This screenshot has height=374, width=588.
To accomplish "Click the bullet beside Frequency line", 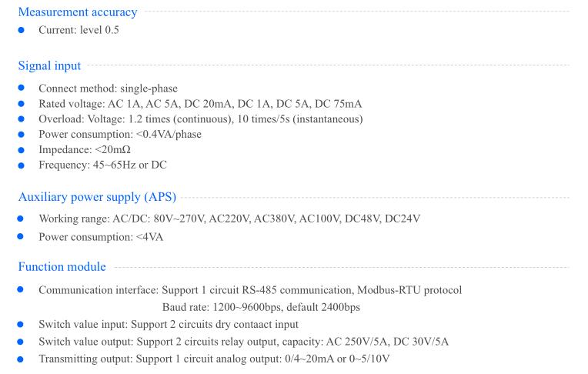I will 22,165.
